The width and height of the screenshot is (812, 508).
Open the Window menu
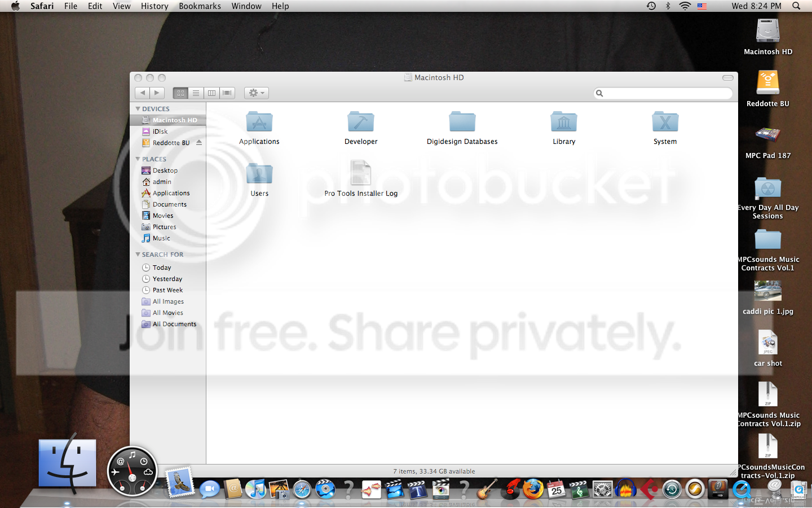(x=246, y=6)
